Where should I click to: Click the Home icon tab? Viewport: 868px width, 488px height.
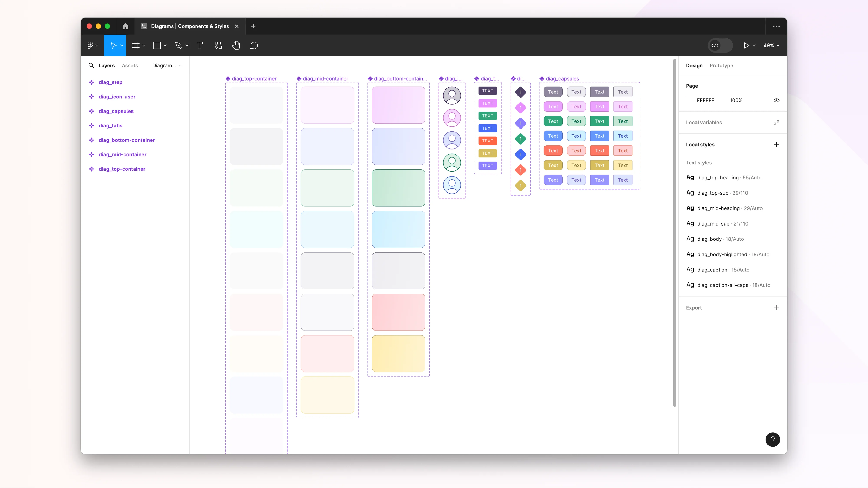tap(125, 26)
